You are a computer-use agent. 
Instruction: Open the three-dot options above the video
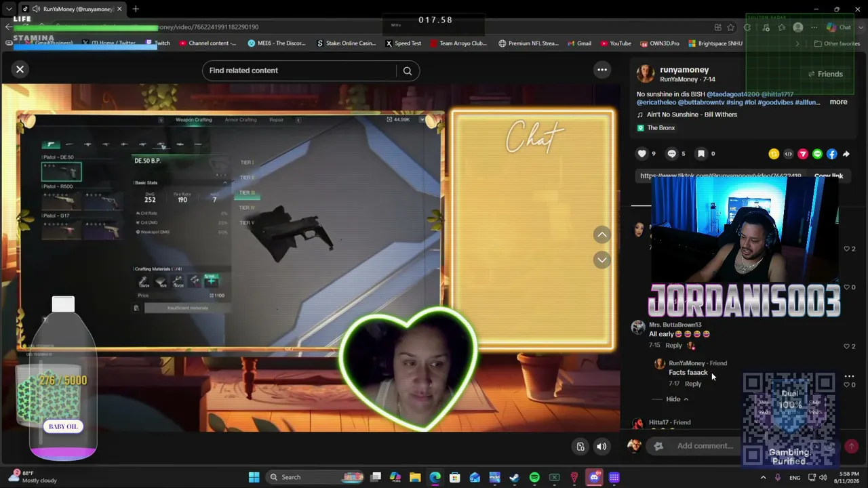(x=602, y=70)
